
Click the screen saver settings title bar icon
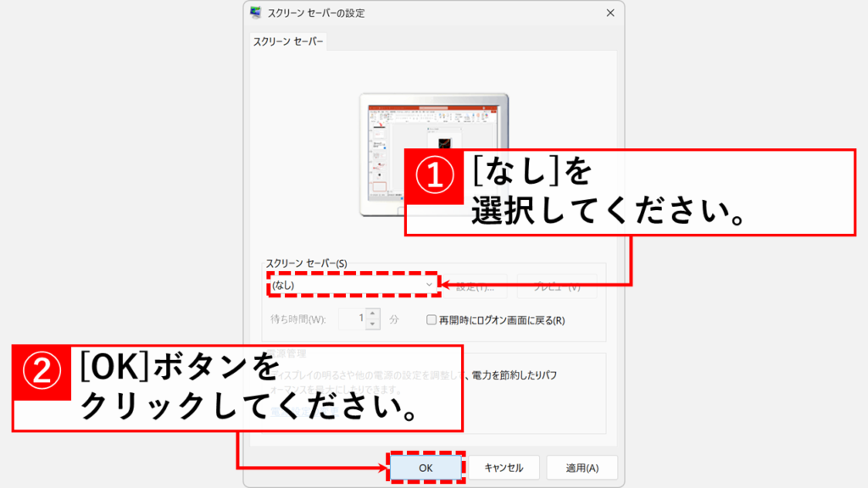click(256, 14)
